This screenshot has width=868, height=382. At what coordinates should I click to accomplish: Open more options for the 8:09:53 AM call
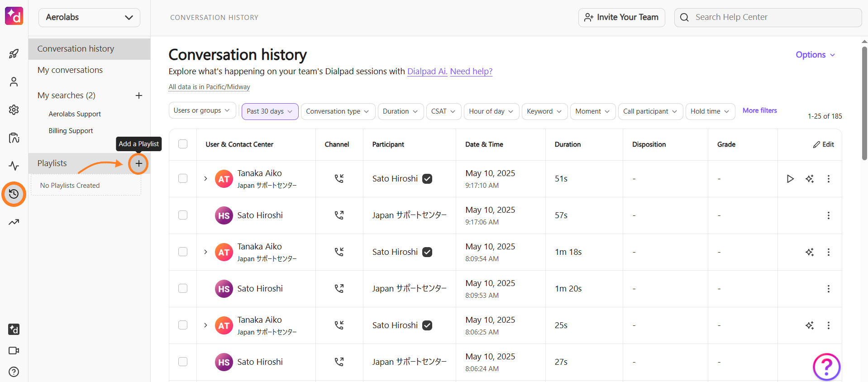tap(829, 289)
